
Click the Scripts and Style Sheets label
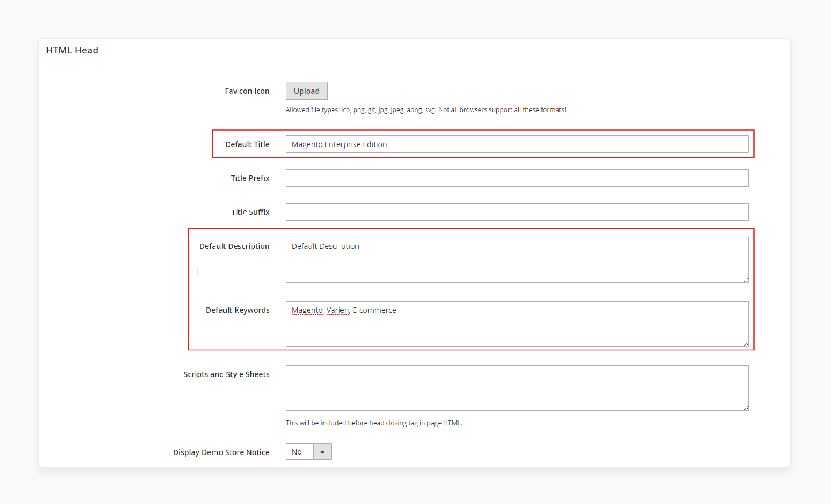pyautogui.click(x=226, y=374)
